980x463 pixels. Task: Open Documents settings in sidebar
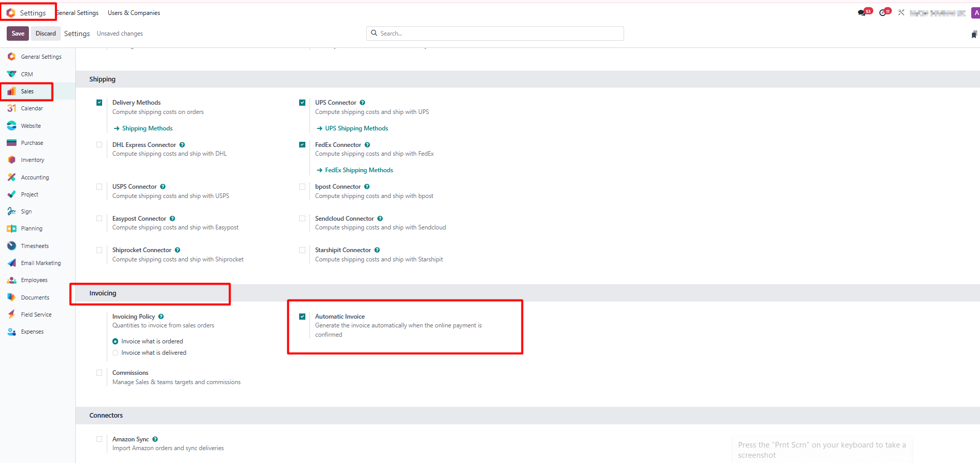38,297
